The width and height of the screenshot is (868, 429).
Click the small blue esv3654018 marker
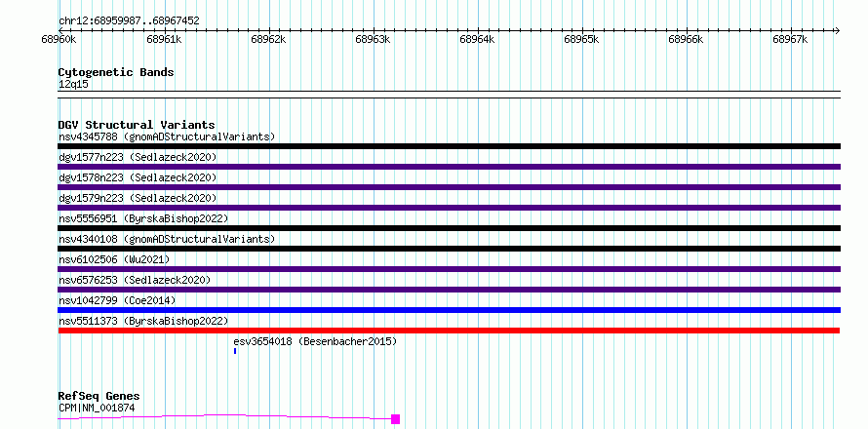coord(235,351)
